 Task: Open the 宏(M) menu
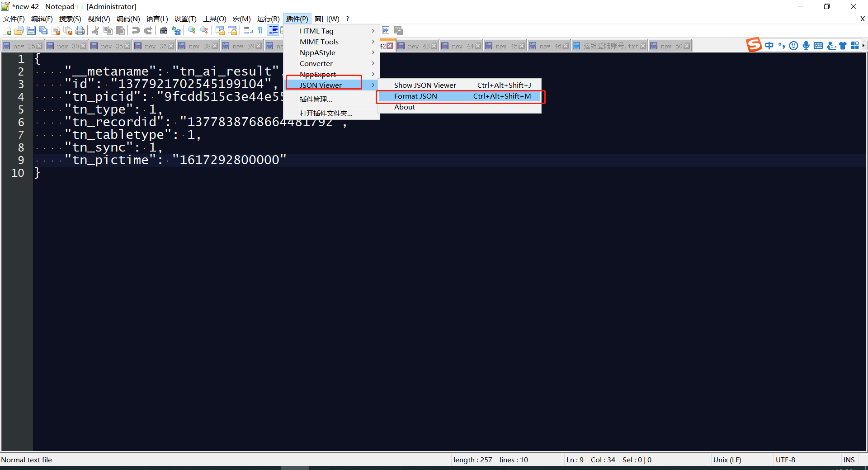click(242, 19)
